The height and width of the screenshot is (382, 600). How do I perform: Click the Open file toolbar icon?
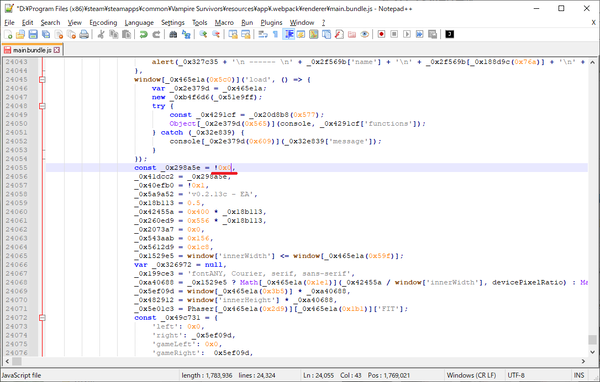click(x=21, y=35)
